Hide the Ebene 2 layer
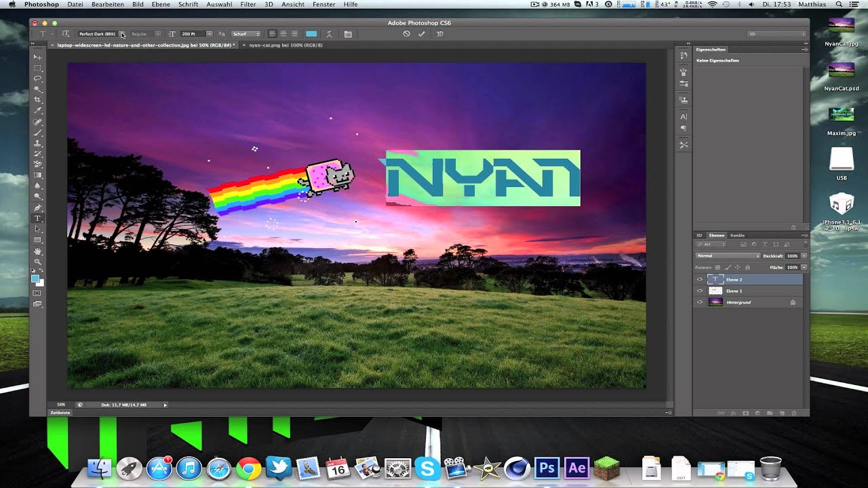868x488 pixels. tap(700, 279)
